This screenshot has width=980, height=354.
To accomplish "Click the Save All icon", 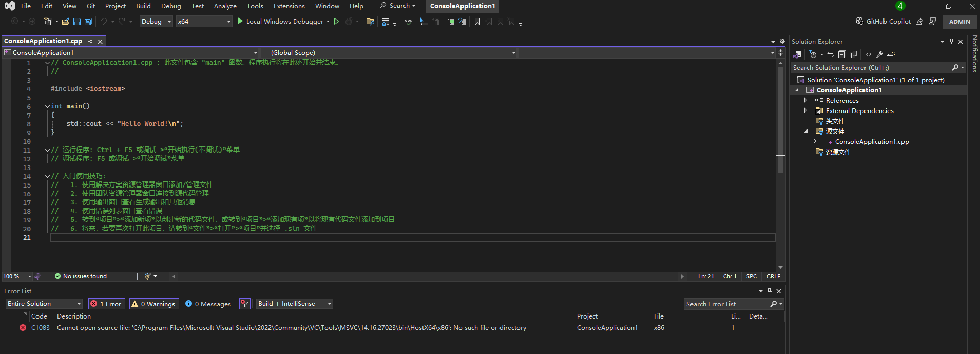I will (x=88, y=22).
